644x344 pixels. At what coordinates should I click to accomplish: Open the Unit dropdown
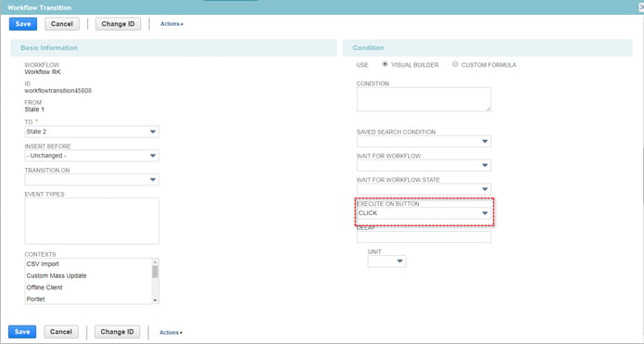pos(387,261)
